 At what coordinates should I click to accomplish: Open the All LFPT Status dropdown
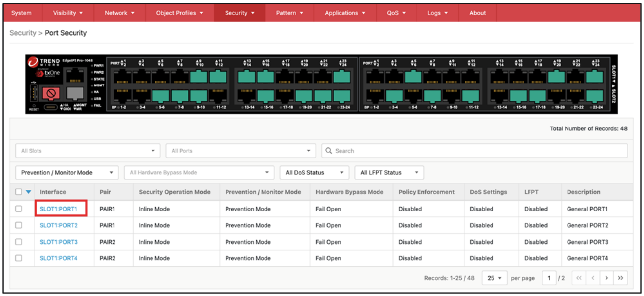click(x=389, y=173)
